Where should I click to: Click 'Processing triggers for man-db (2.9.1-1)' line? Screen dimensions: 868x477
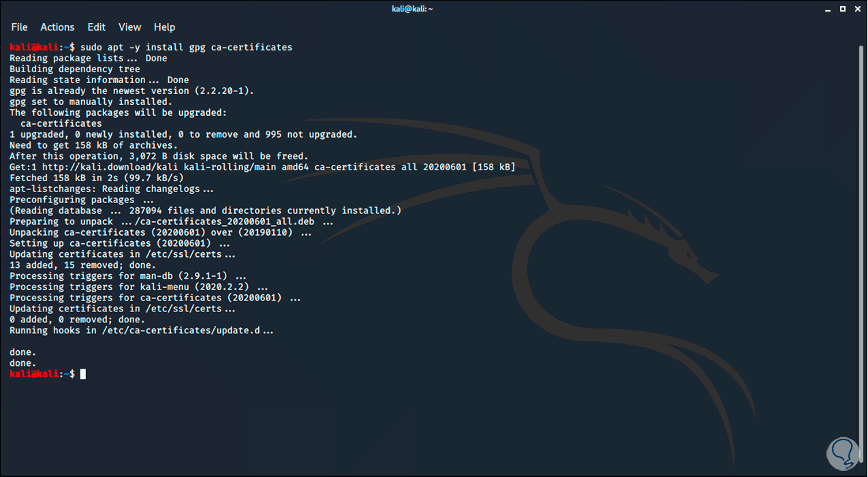[128, 276]
